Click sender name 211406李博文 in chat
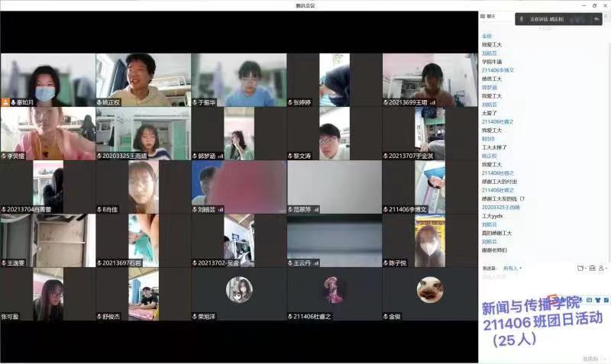Viewport: 611px width, 364px height. (497, 69)
